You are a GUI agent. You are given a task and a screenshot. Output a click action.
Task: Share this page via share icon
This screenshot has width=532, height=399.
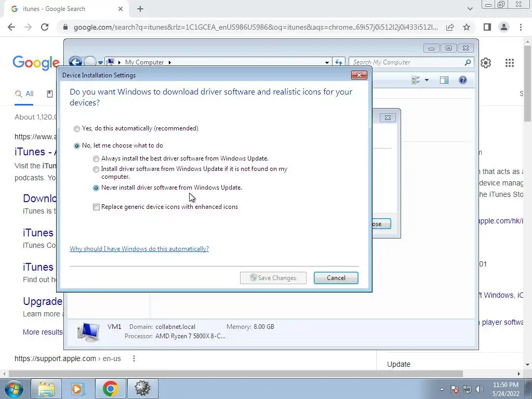point(450,27)
